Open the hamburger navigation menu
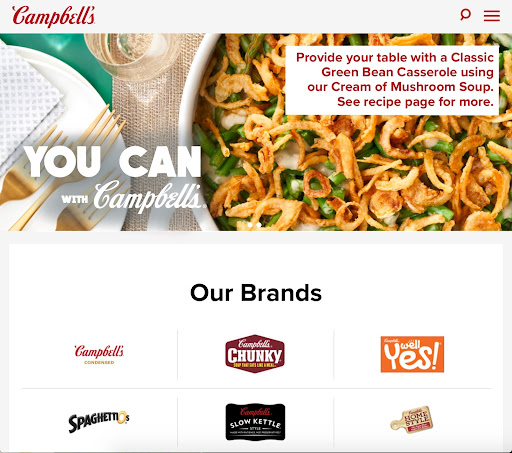This screenshot has width=512, height=453. pos(492,16)
